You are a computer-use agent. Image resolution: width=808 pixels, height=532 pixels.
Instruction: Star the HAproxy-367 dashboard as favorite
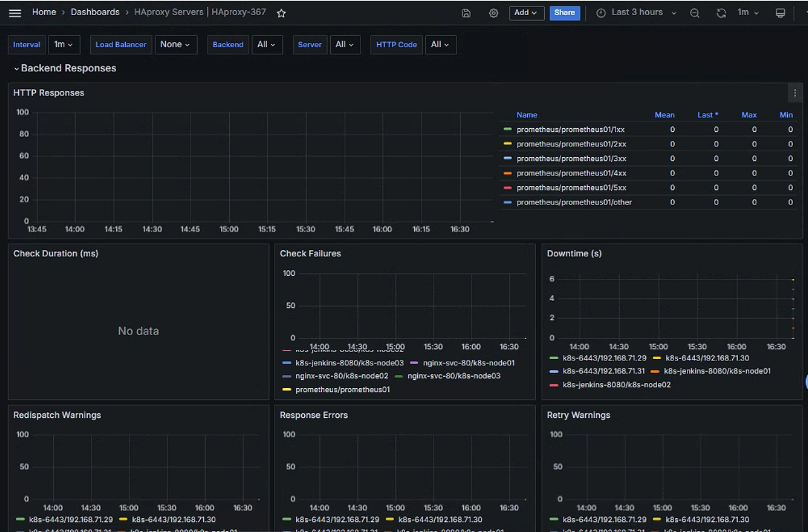282,13
